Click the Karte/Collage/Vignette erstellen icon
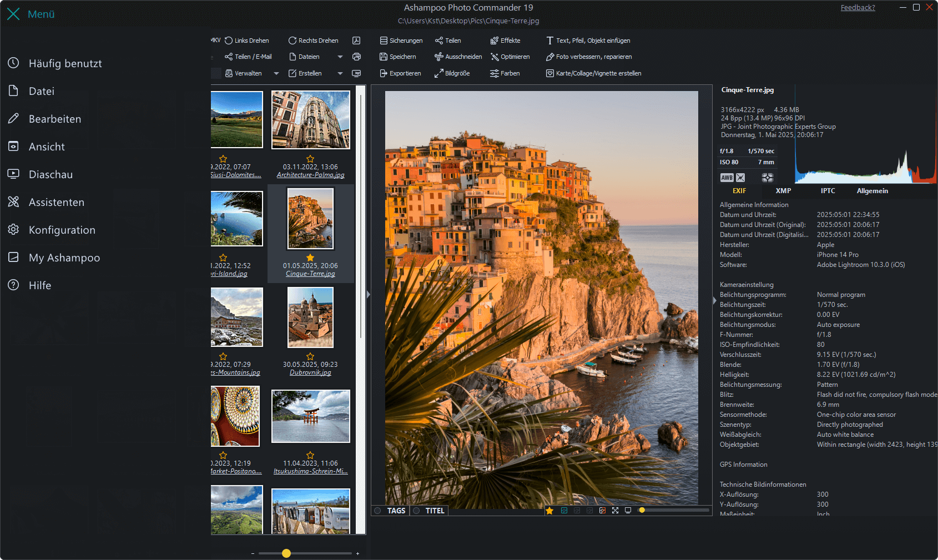 593,73
